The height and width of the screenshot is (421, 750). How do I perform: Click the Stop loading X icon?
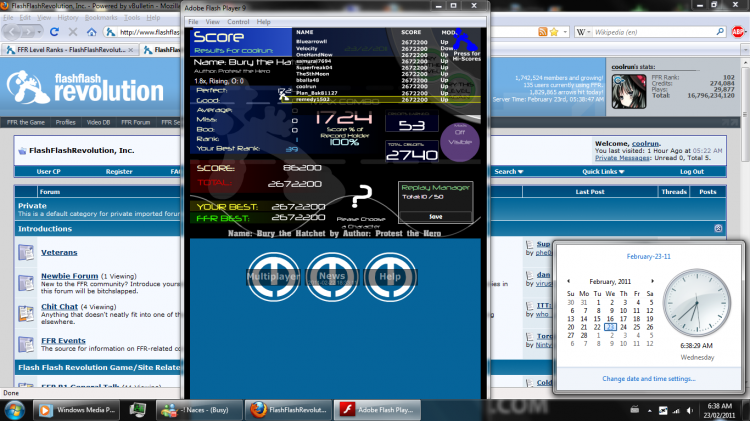pos(73,32)
